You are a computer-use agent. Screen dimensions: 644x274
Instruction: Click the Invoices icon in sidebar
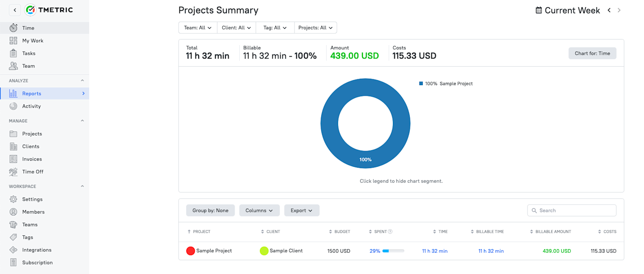[13, 159]
